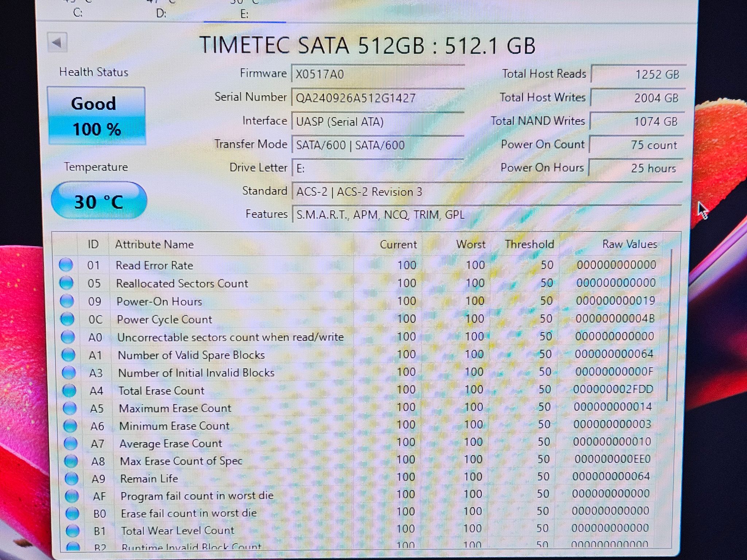Click the status icon for Program fail count
Image resolution: width=747 pixels, height=560 pixels.
72,496
